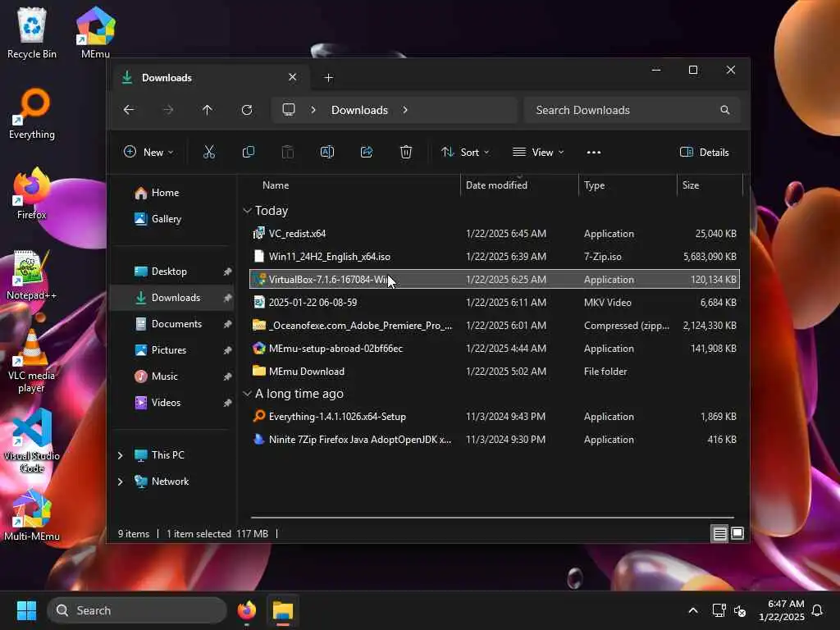The height and width of the screenshot is (630, 840).
Task: Show hidden system tray icons
Action: pos(692,610)
